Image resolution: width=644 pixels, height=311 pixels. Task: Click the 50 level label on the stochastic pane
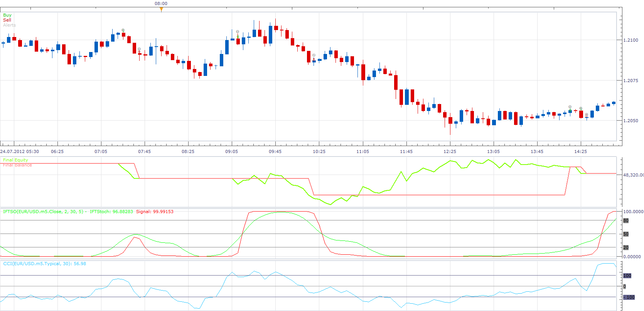[x=626, y=234]
